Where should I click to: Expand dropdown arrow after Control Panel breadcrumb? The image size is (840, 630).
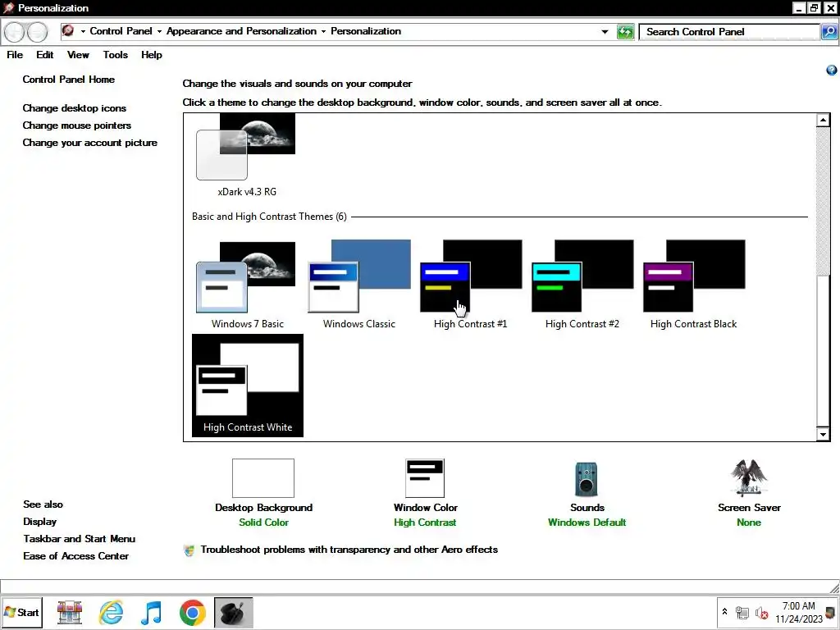pyautogui.click(x=159, y=32)
